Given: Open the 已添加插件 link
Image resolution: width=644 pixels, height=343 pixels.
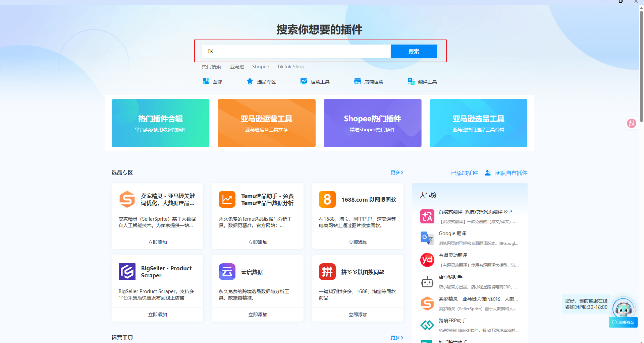Looking at the screenshot, I should click(465, 173).
